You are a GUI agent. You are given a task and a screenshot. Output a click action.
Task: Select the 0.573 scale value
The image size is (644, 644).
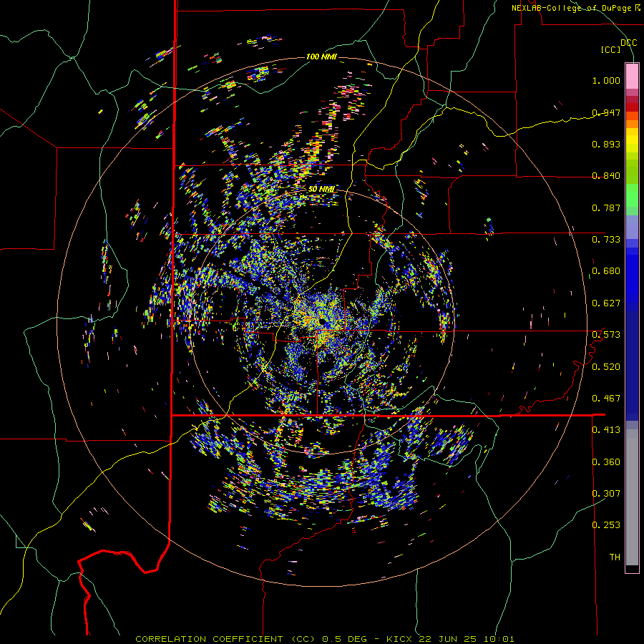(606, 335)
